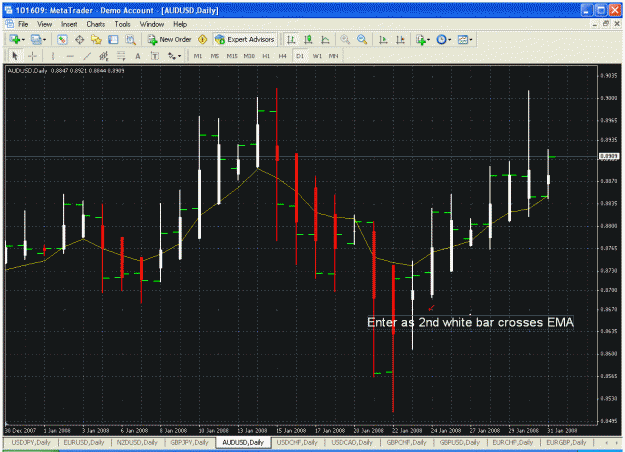Toggle Expert Advisors on or off

click(x=245, y=39)
